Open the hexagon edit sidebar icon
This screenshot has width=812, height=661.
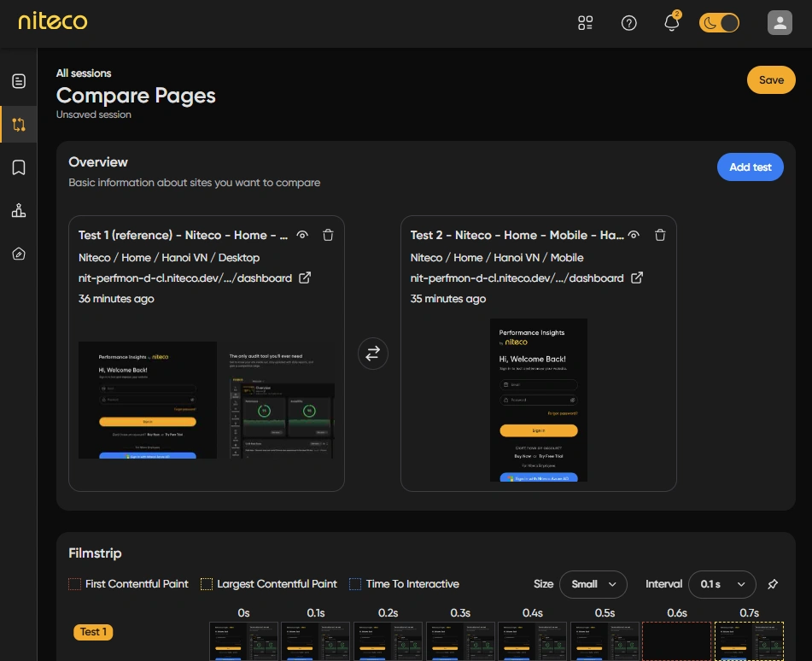[x=19, y=254]
